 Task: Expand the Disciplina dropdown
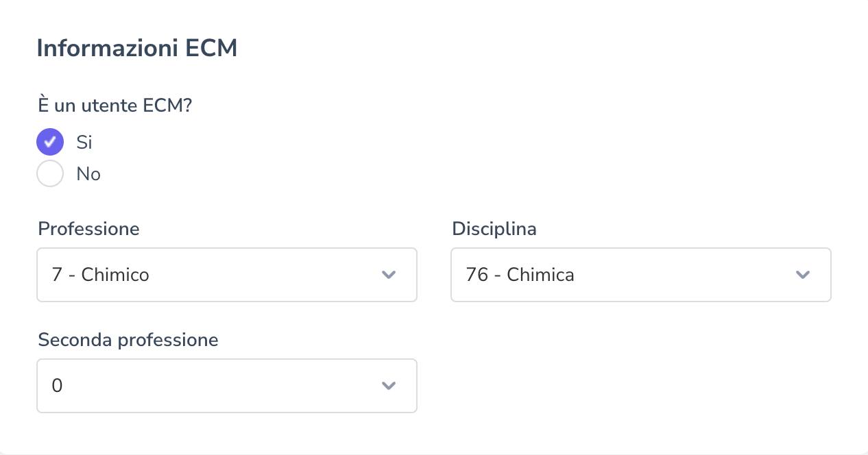click(x=640, y=275)
